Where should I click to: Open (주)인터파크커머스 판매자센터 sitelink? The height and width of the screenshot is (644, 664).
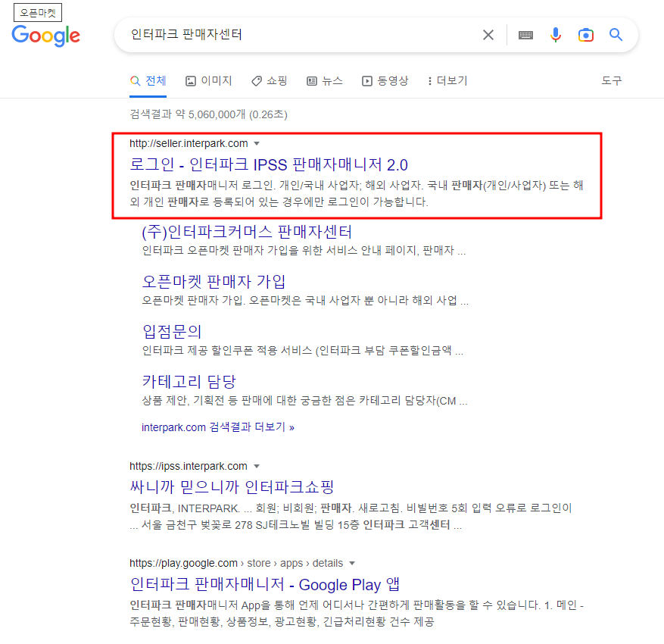pos(247,232)
